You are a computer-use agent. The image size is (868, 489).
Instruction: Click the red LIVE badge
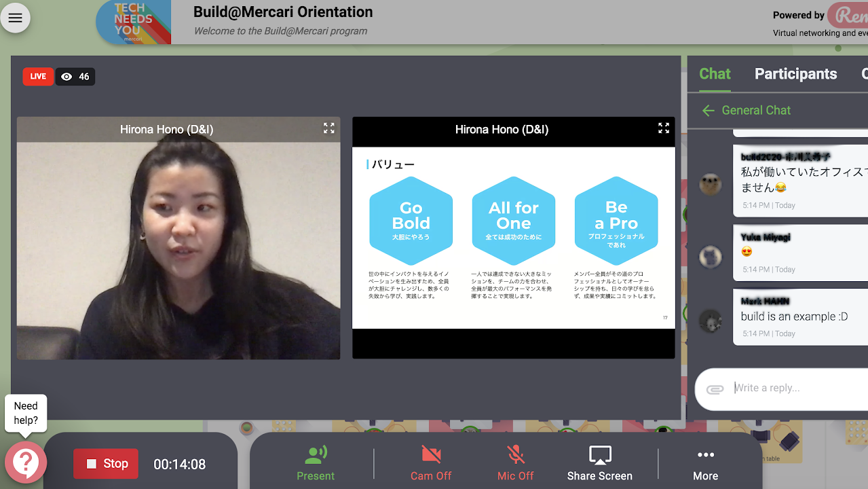coord(38,77)
